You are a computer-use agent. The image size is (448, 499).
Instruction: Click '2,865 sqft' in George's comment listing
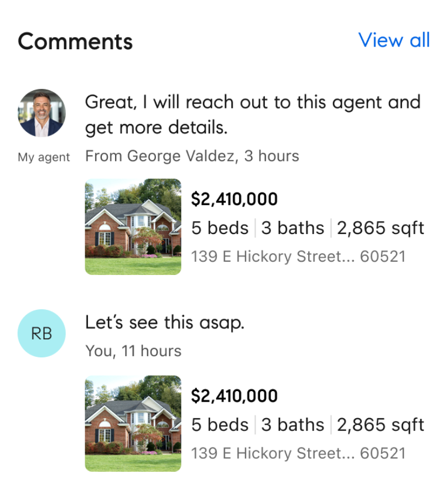[x=380, y=228]
